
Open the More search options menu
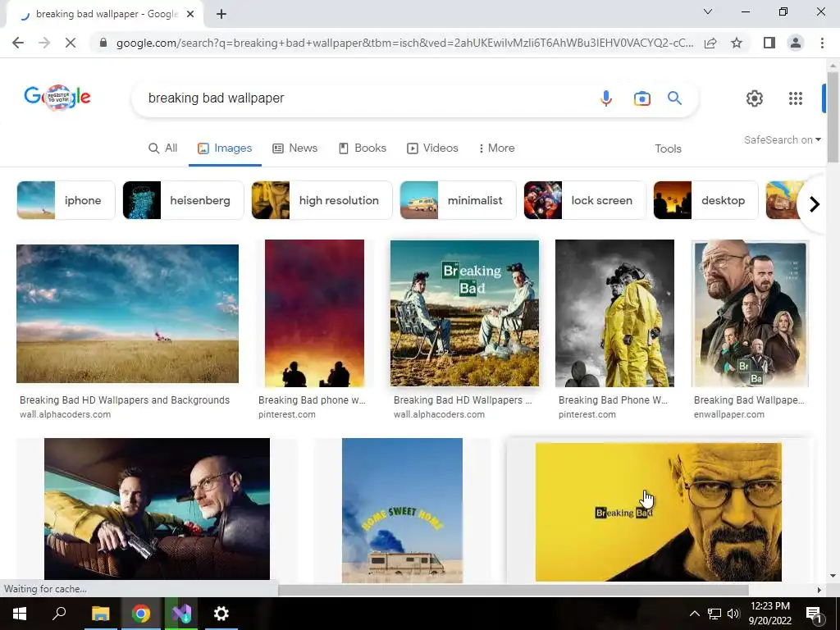(x=496, y=148)
